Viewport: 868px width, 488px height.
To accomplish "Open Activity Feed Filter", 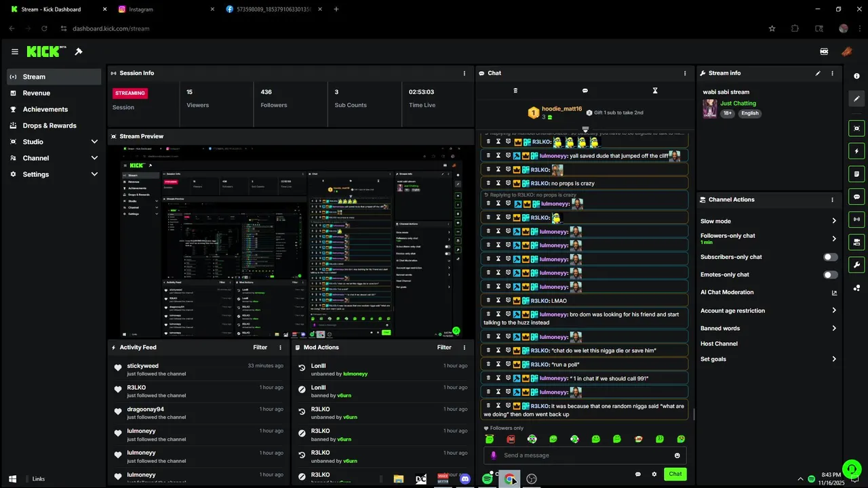I will pos(260,347).
